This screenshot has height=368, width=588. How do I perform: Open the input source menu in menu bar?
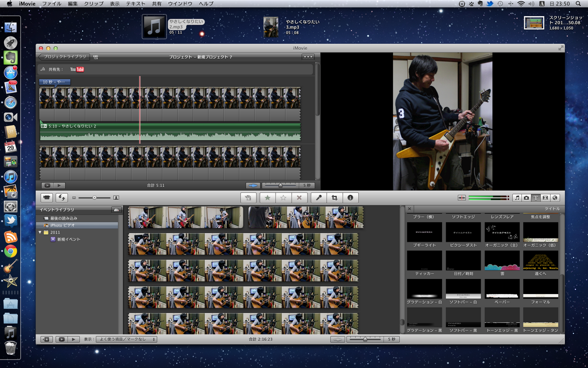pyautogui.click(x=542, y=4)
